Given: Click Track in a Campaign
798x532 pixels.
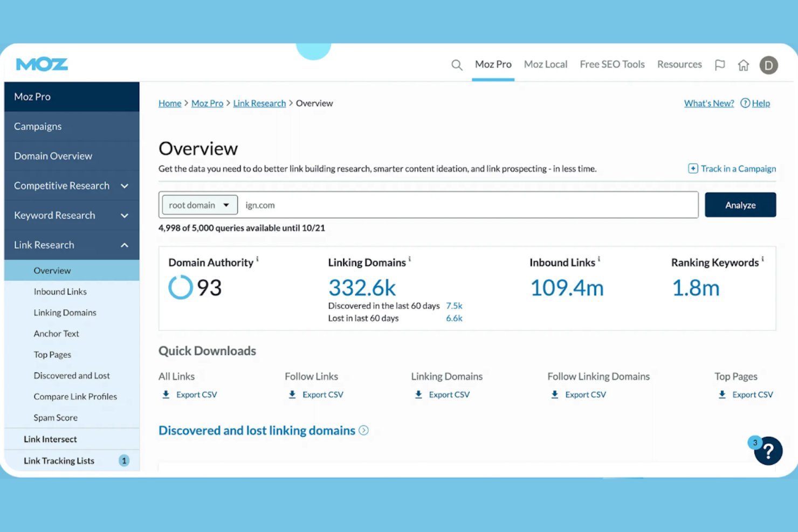Looking at the screenshot, I should (x=738, y=168).
